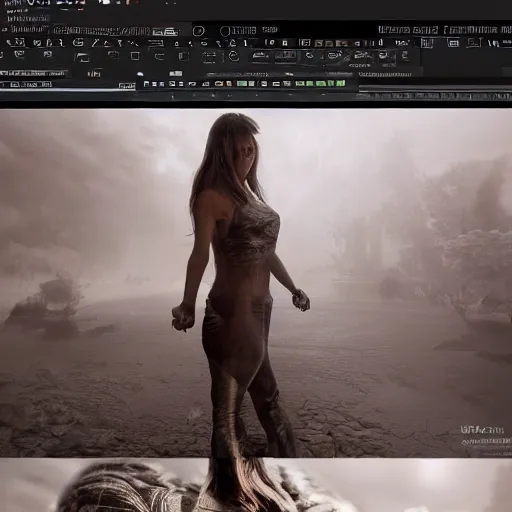This screenshot has width=512, height=512.
Task: Select the diagonal line pen icon
Action: (95, 43)
